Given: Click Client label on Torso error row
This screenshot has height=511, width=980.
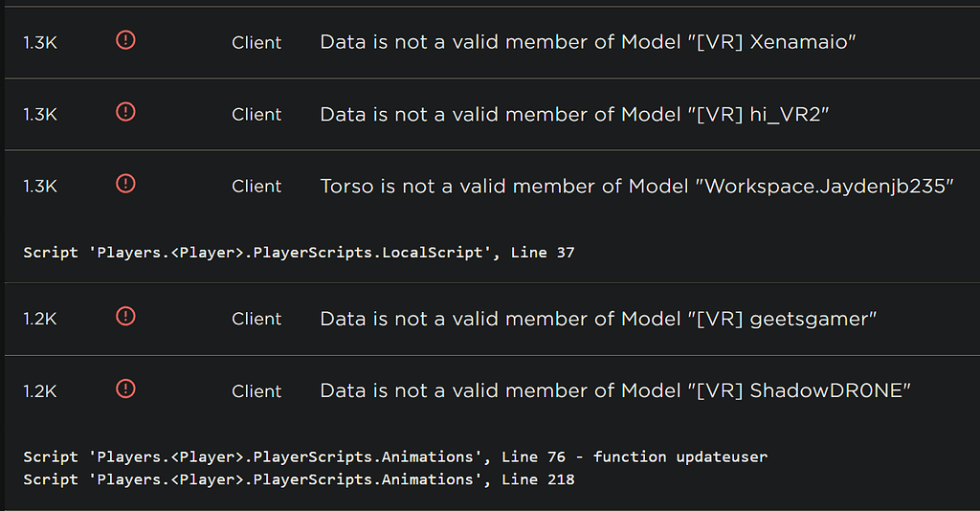Looking at the screenshot, I should pyautogui.click(x=256, y=187).
